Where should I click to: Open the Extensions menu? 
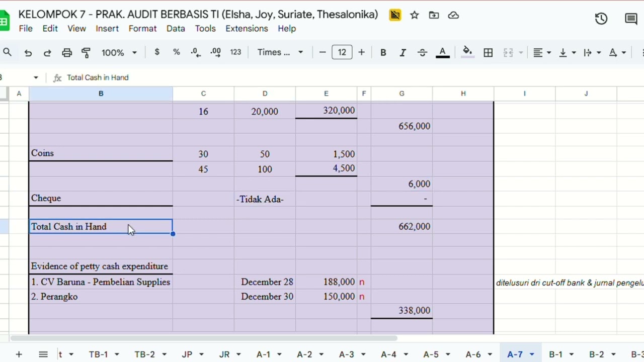[247, 29]
